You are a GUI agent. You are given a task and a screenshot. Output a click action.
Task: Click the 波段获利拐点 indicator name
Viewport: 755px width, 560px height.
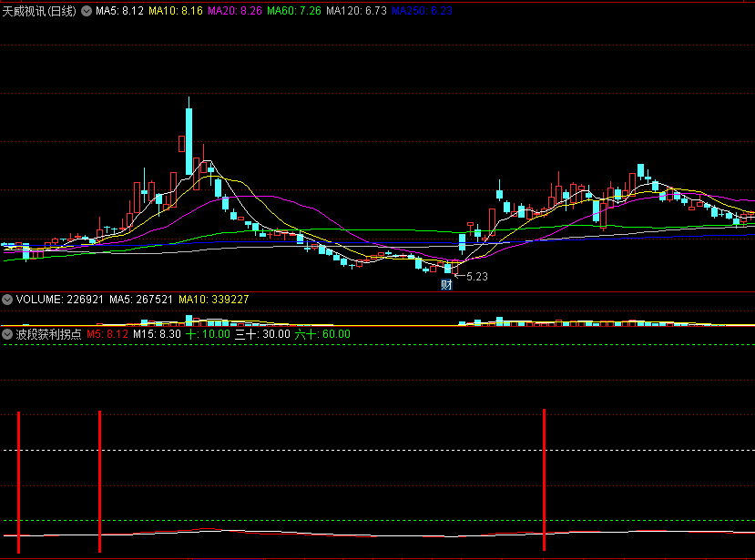tap(48, 334)
